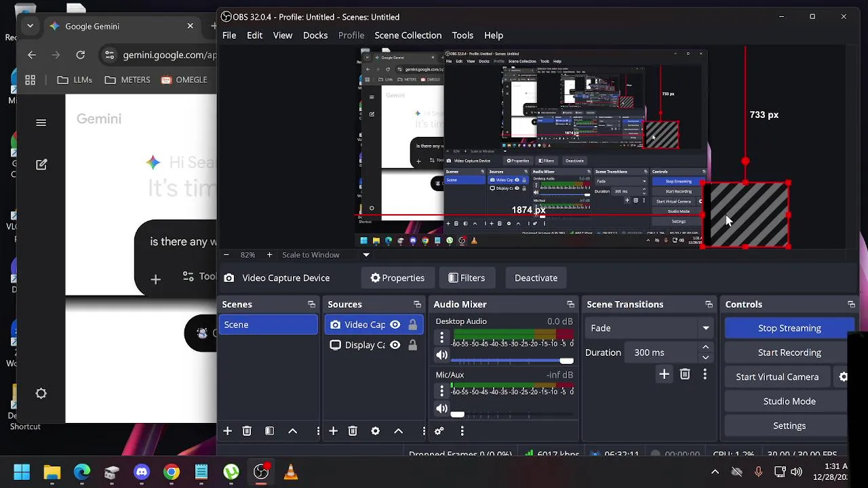This screenshot has width=868, height=488.
Task: Open Filters for selected source
Action: 467,278
